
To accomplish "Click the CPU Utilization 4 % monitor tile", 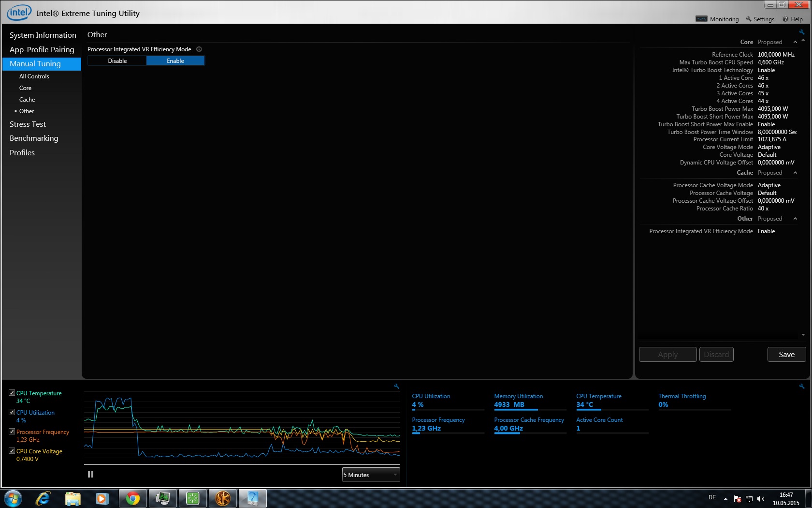I will click(448, 402).
